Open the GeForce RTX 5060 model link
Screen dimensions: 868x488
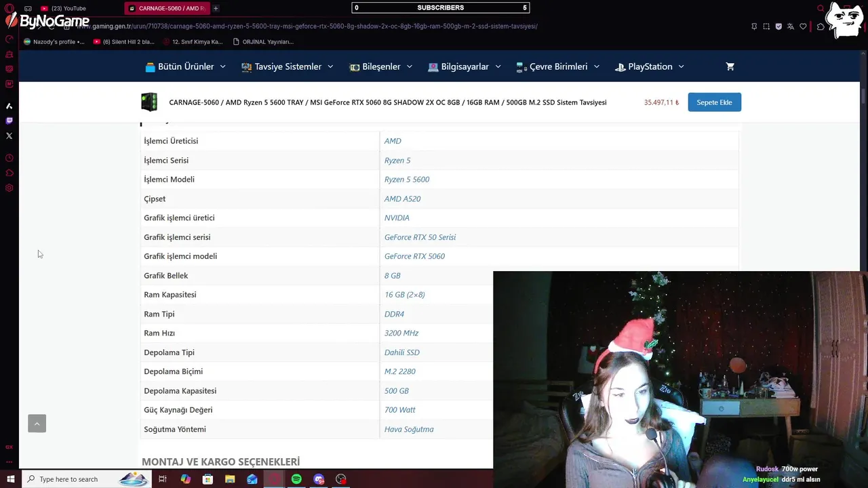[x=414, y=256]
